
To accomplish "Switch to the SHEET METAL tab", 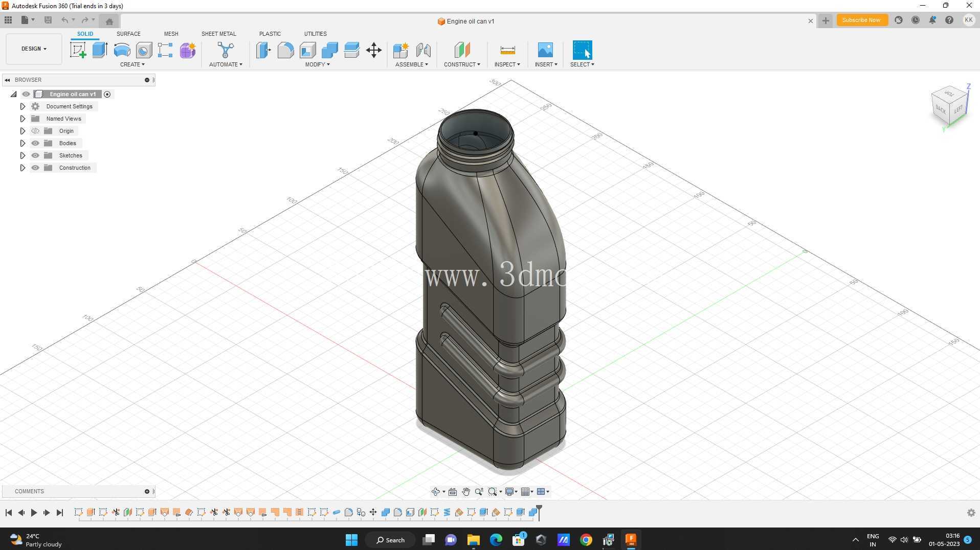I will 218,34.
